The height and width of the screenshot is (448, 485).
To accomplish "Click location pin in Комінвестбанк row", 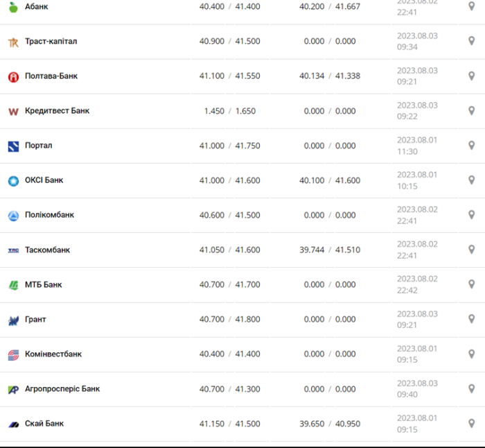I will [x=471, y=354].
